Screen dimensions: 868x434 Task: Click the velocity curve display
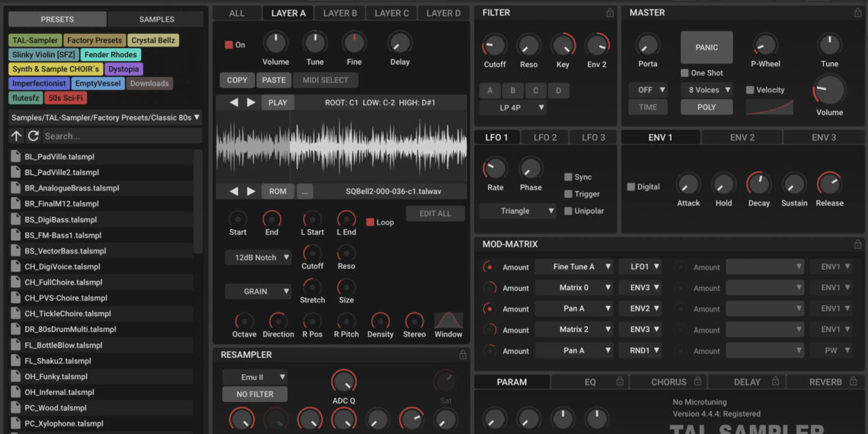tap(769, 107)
